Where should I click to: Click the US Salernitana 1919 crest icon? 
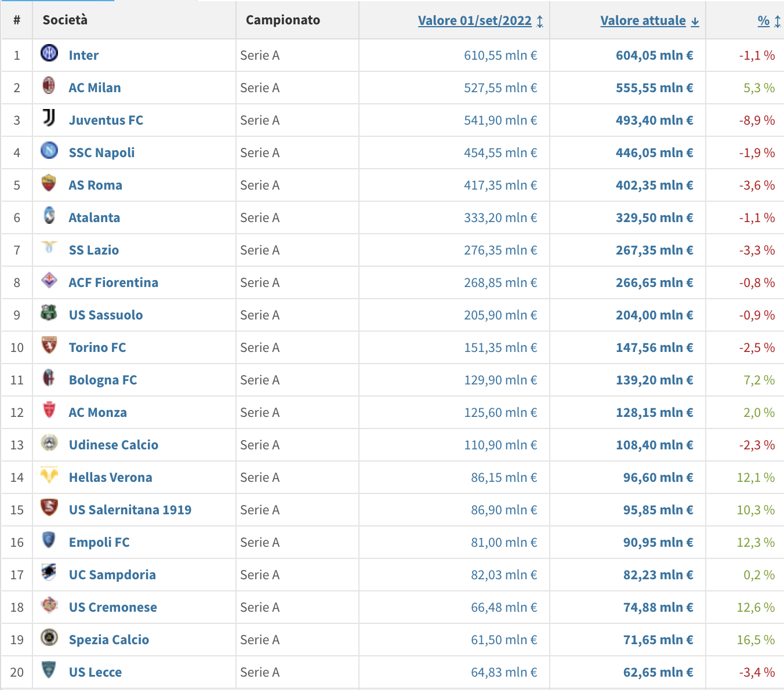point(49,507)
